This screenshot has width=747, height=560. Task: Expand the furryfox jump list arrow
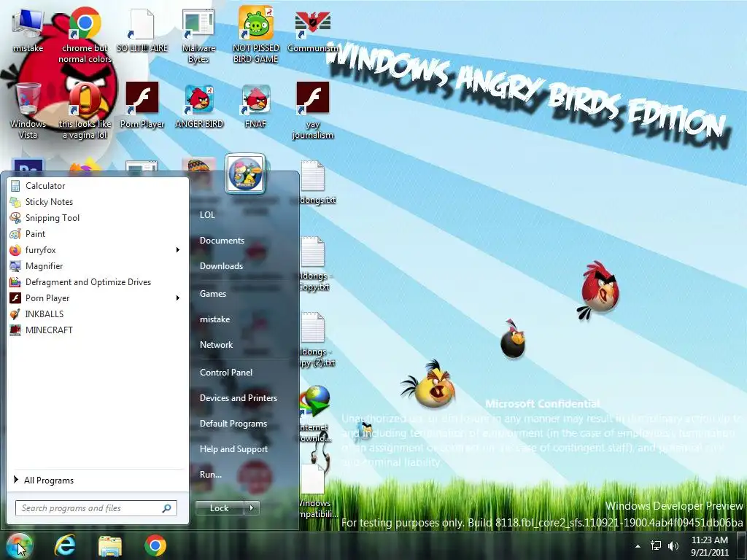click(x=178, y=250)
